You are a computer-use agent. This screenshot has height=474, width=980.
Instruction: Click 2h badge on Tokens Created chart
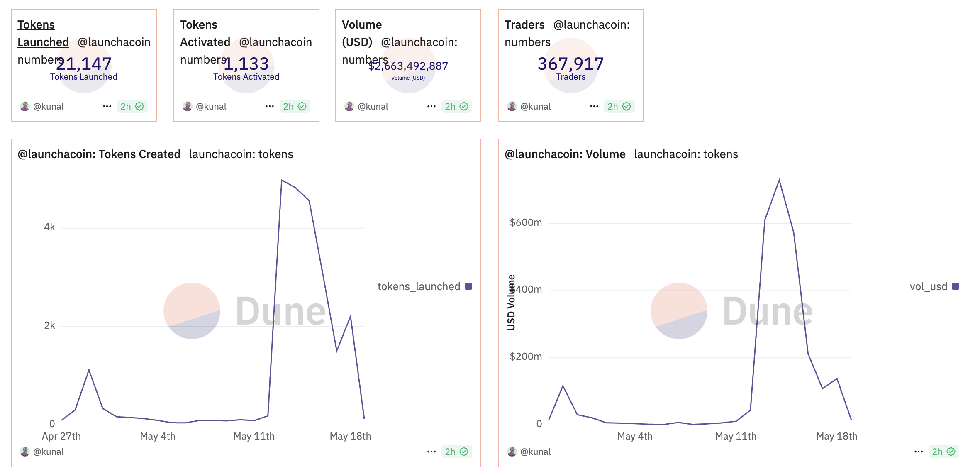456,452
